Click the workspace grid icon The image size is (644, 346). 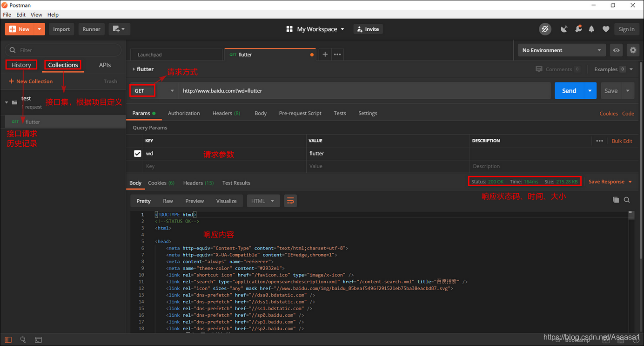click(289, 29)
